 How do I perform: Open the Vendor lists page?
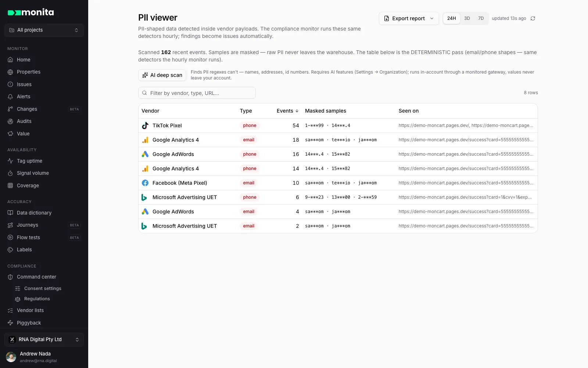coord(44,310)
